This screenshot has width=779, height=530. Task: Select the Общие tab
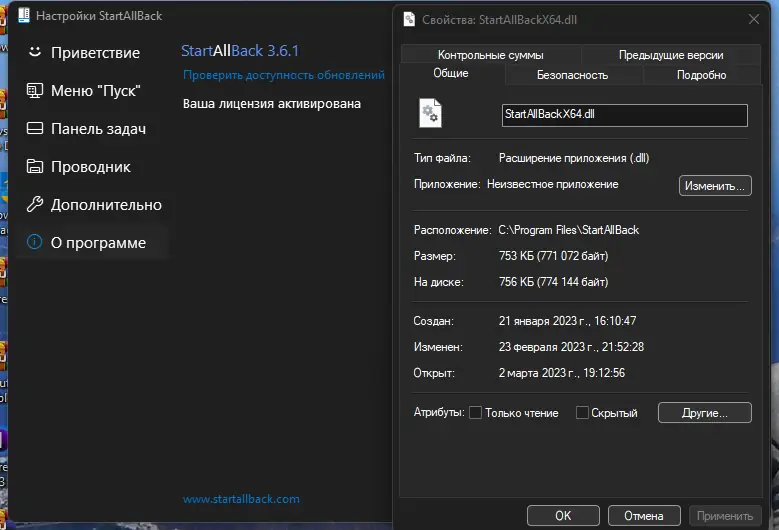(x=451, y=73)
